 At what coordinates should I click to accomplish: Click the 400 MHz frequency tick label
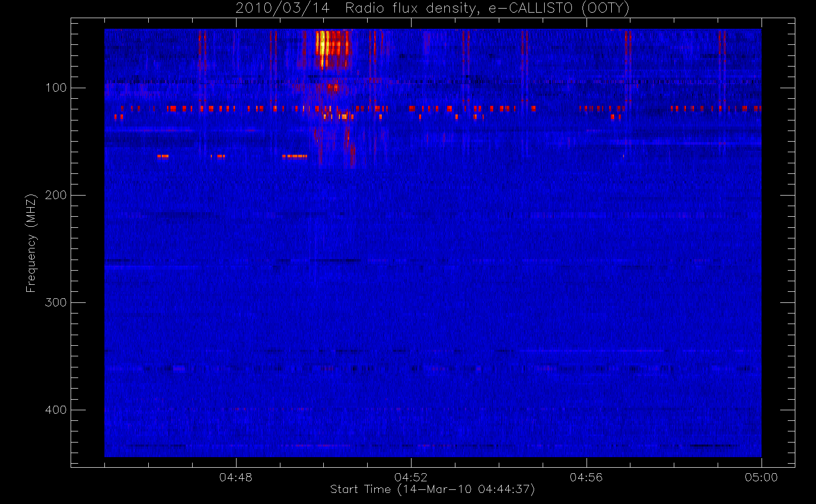click(56, 410)
